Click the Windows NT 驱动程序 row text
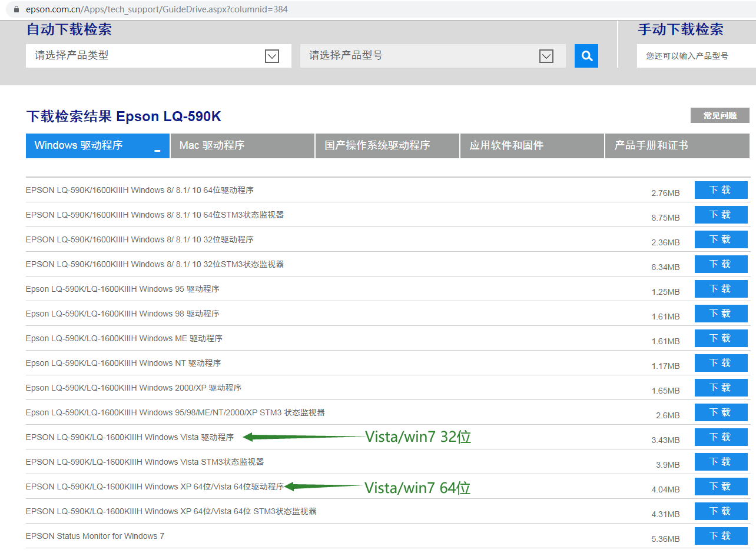Screen dimensions: 756x553 click(124, 363)
